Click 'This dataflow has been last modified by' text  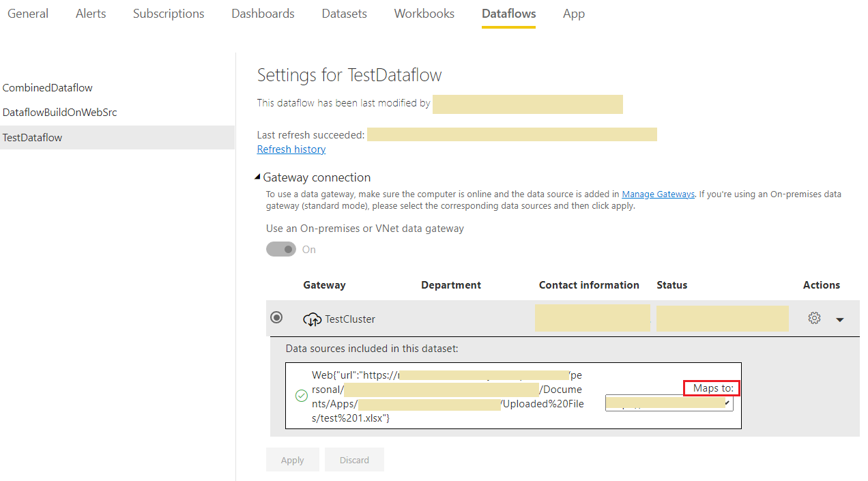click(x=344, y=103)
